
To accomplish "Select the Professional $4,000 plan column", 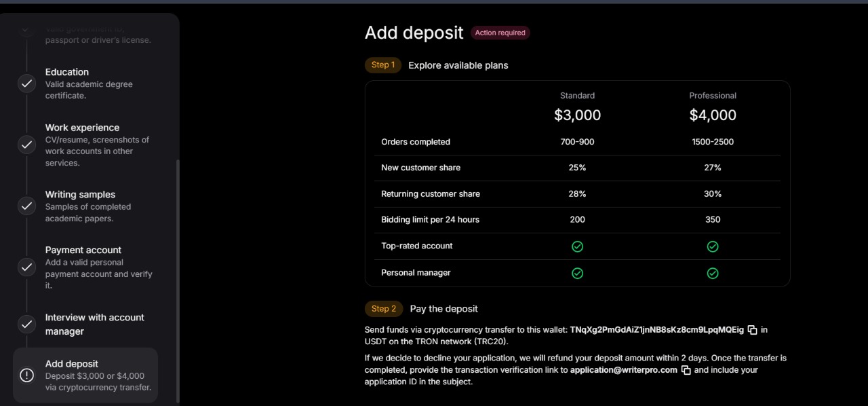I will pos(713,107).
